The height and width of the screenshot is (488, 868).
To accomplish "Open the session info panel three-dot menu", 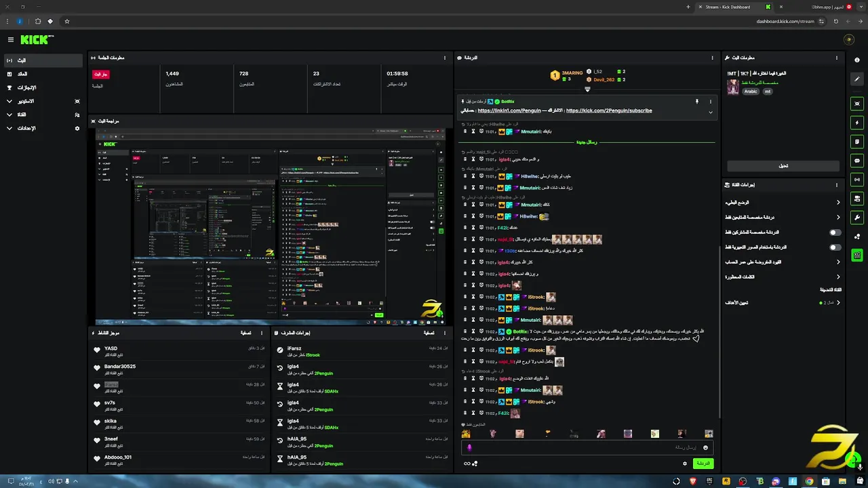I will pyautogui.click(x=445, y=58).
